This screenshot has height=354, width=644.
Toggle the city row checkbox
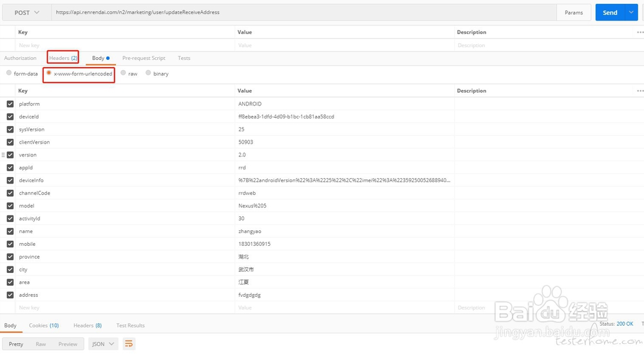click(10, 270)
